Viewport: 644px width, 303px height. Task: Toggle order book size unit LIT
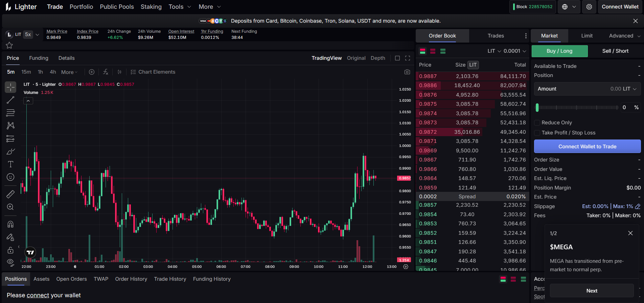tap(473, 65)
